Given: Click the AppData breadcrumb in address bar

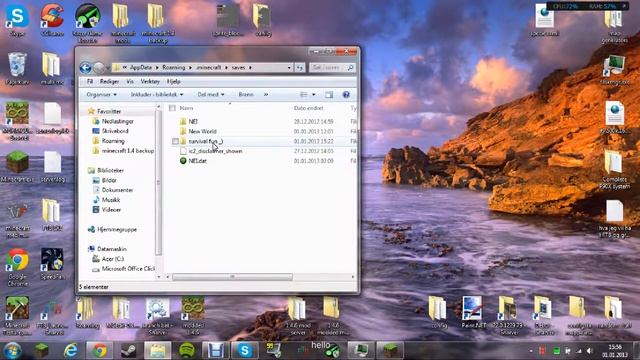Looking at the screenshot, I should tap(141, 68).
